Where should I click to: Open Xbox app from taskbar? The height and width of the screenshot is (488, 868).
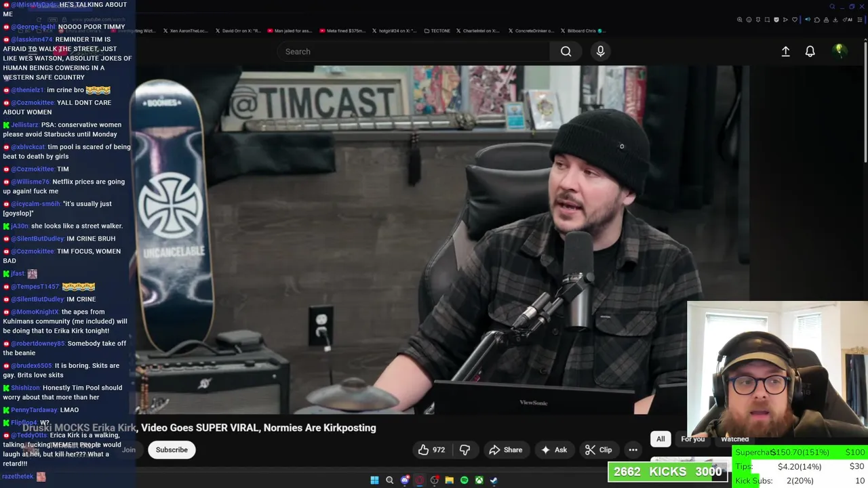tap(479, 480)
